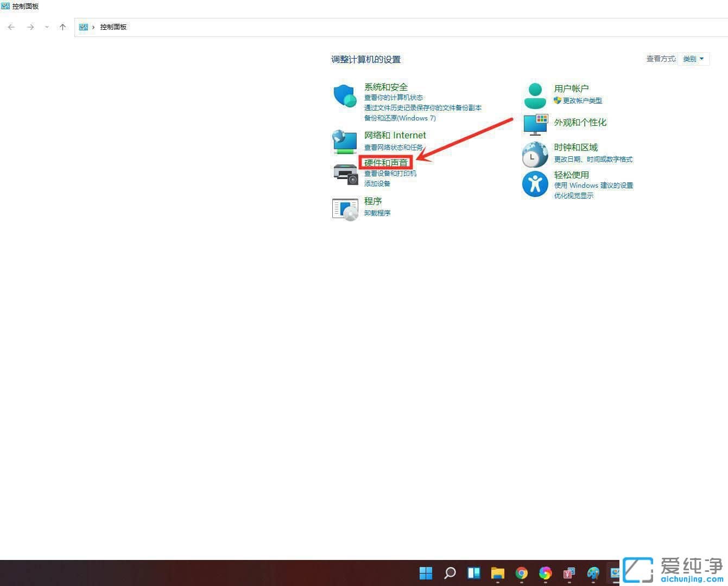Screen dimensions: 728x586
Task: Open 硬件和声音 using the printer icon
Action: click(346, 174)
